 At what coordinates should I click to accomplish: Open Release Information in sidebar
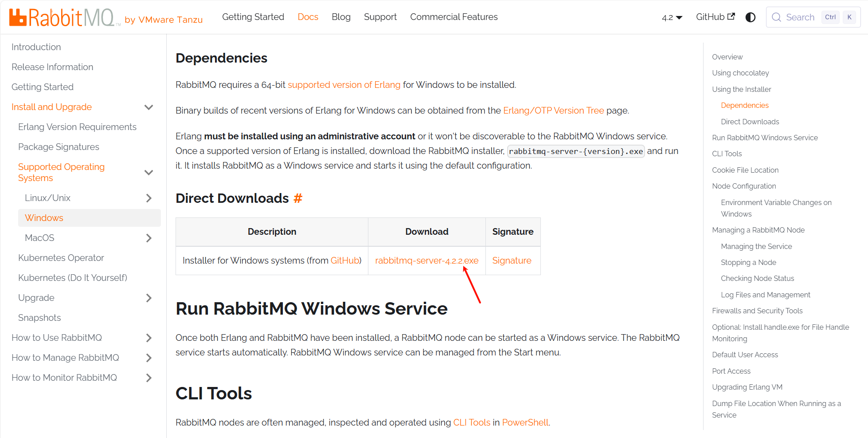click(x=52, y=67)
